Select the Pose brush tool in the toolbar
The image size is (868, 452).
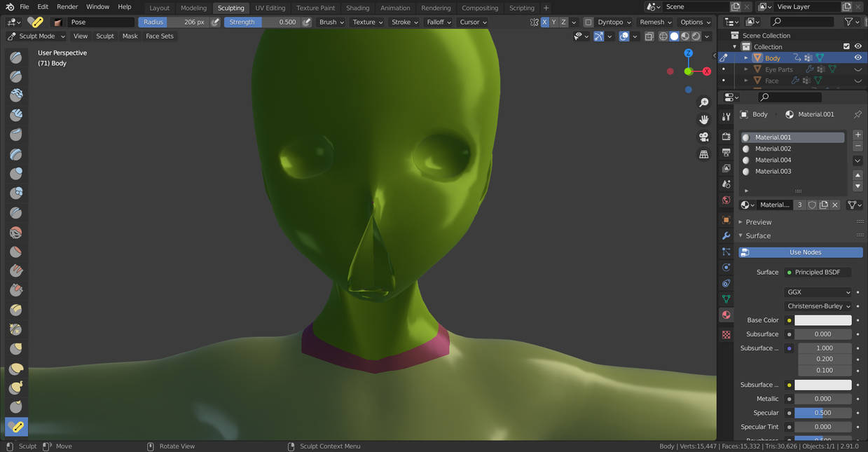[16, 426]
